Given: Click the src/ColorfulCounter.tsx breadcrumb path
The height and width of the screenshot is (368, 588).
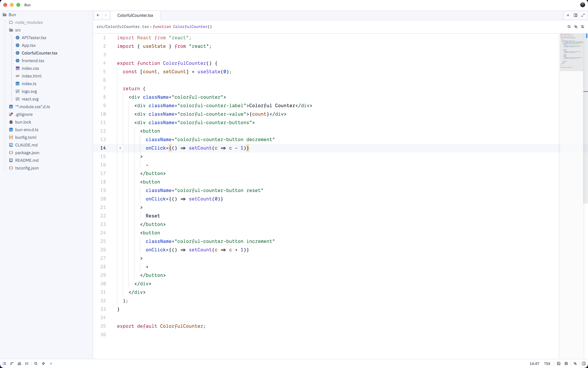Looking at the screenshot, I should 122,27.
